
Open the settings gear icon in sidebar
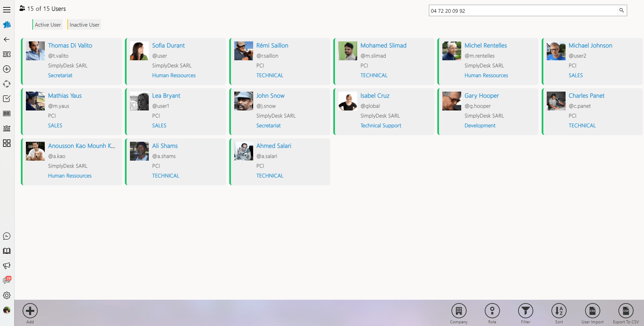click(x=7, y=295)
